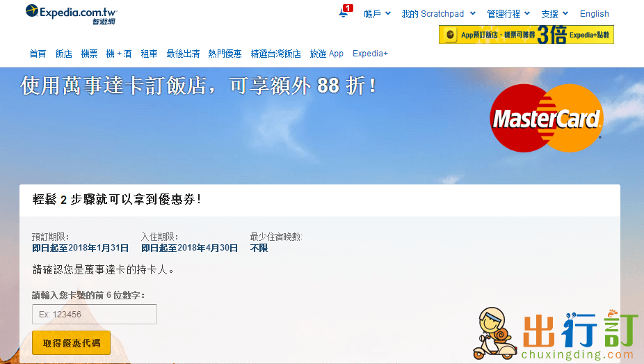The width and height of the screenshot is (644, 364).
Task: Open the Expedia+ rewards tab
Action: (x=370, y=54)
